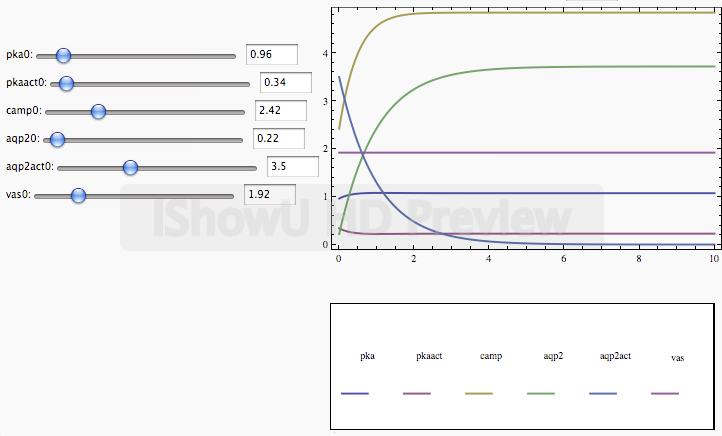The height and width of the screenshot is (436, 722).
Task: Click the aqp2act legend label
Action: point(615,356)
